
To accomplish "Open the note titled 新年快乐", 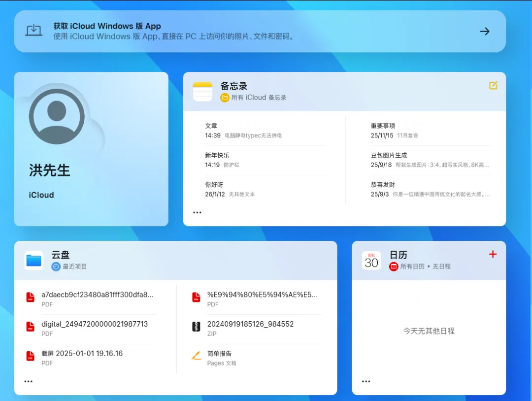I will coord(265,160).
